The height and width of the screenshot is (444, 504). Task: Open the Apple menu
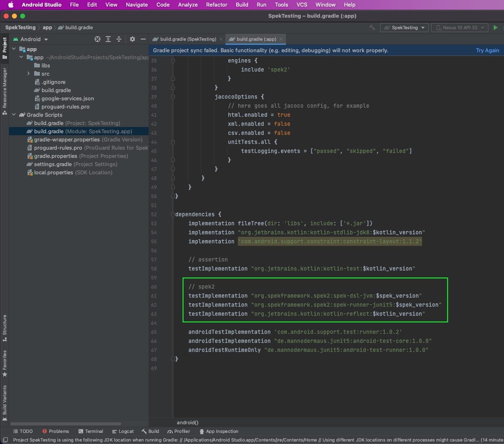point(11,5)
